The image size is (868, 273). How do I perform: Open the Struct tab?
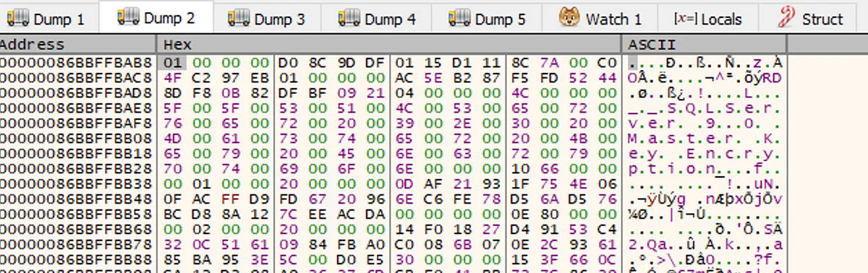point(812,19)
